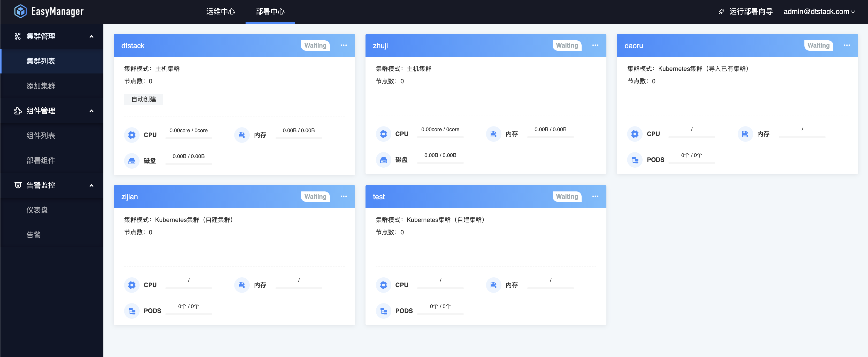
Task: Open the three-dot menu on dtstack card
Action: (x=343, y=45)
